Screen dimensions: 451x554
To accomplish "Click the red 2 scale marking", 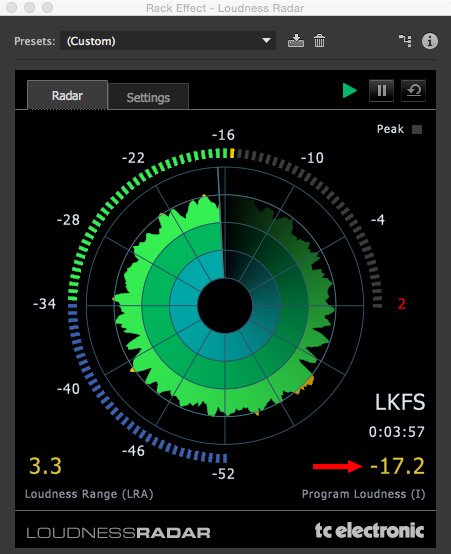I will pyautogui.click(x=402, y=303).
